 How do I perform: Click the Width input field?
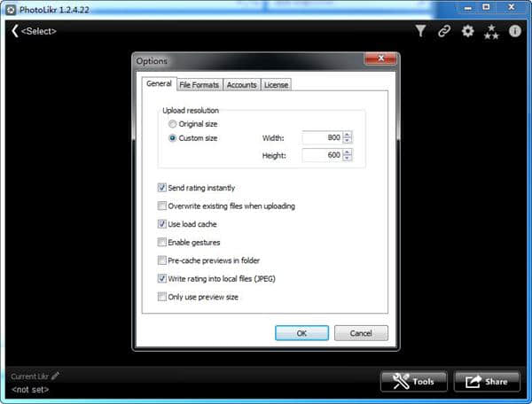tap(321, 138)
